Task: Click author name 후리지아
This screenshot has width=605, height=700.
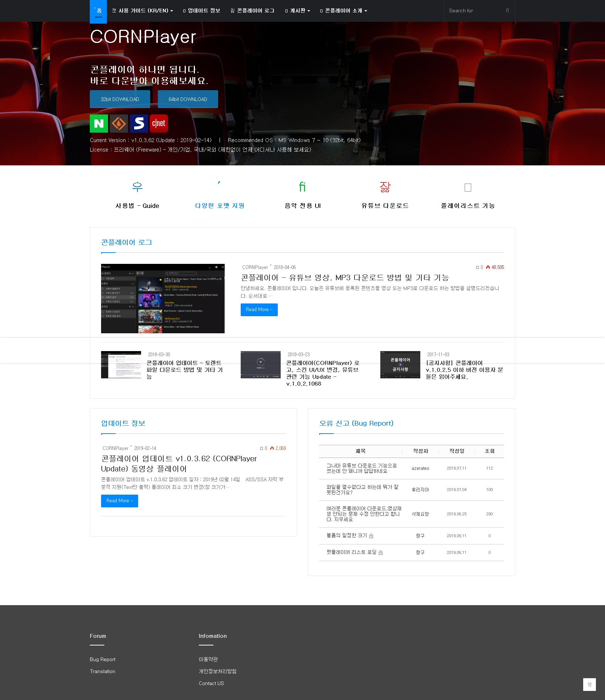Action: [x=420, y=490]
